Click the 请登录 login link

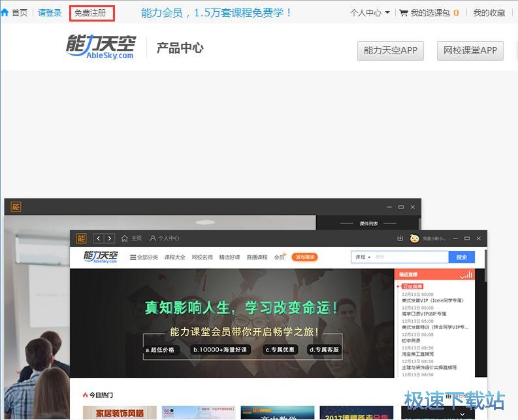(50, 13)
